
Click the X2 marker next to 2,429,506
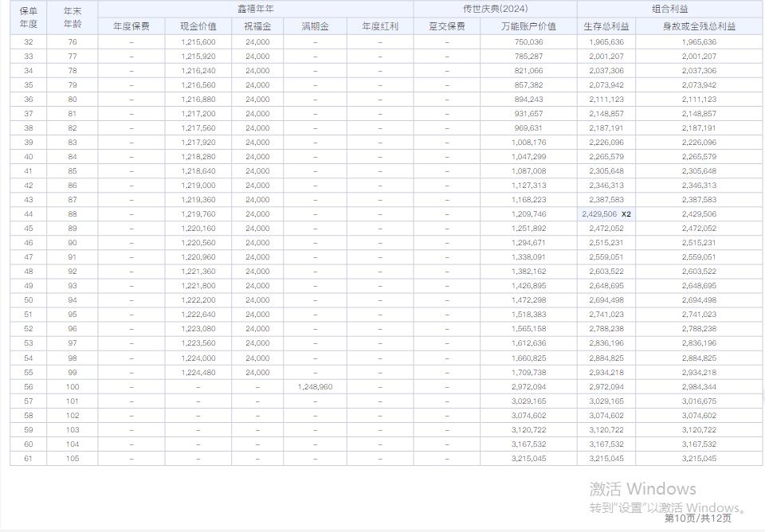tap(626, 214)
